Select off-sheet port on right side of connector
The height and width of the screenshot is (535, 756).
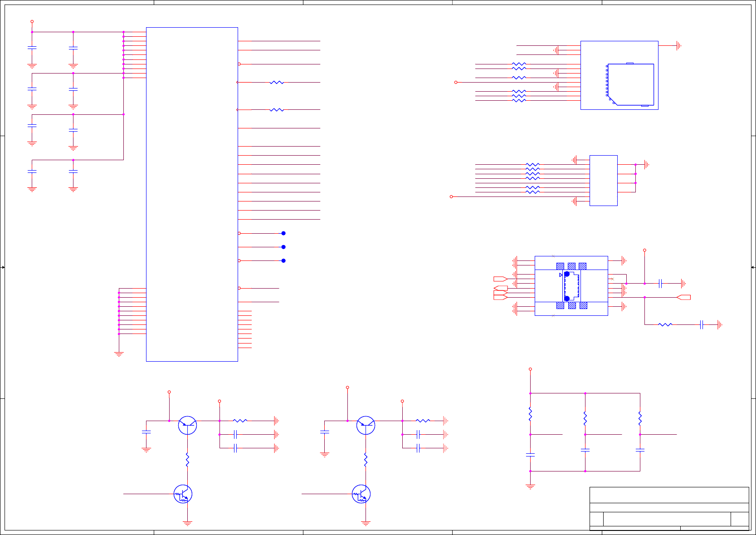[683, 297]
